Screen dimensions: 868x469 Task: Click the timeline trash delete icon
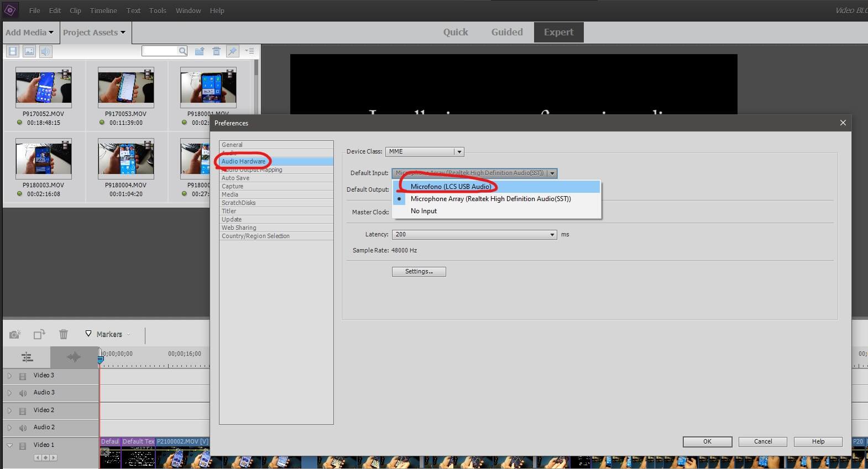[x=64, y=334]
